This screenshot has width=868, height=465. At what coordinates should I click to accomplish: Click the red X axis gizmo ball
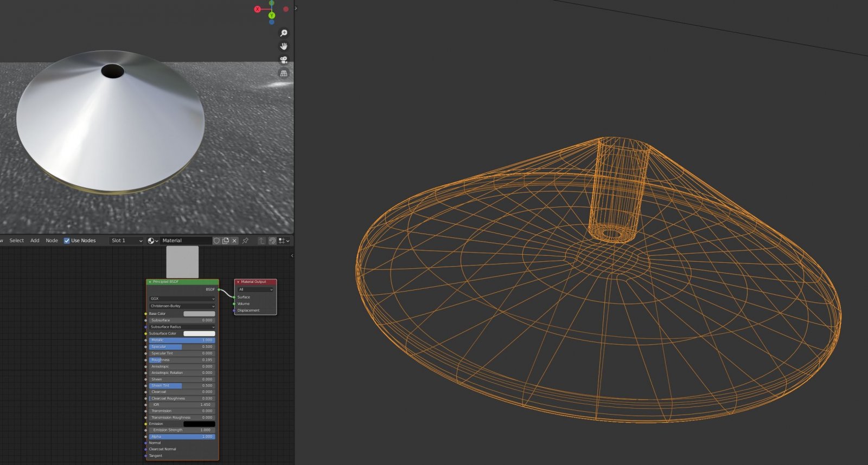click(x=258, y=9)
